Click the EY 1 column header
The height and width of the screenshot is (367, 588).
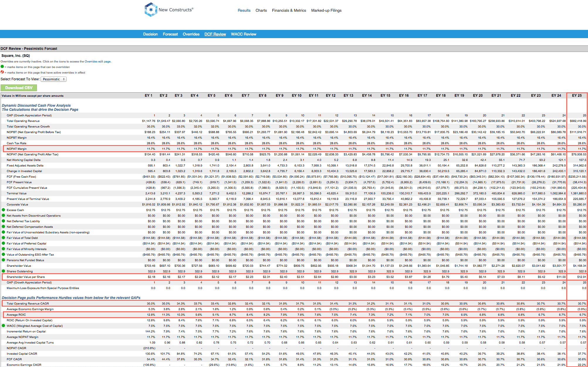point(148,96)
